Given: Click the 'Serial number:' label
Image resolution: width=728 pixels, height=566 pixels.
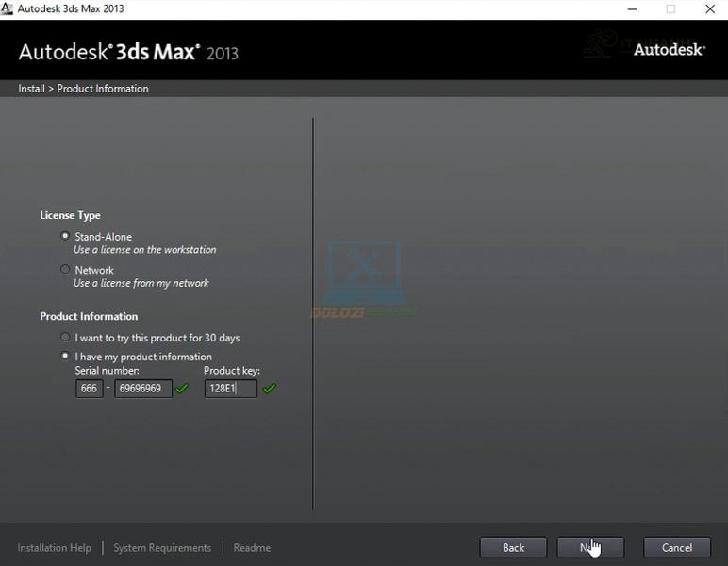Looking at the screenshot, I should pyautogui.click(x=107, y=371).
